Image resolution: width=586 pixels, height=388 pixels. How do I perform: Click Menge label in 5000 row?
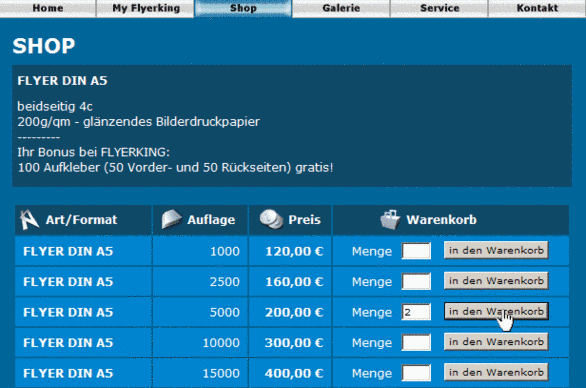pyautogui.click(x=372, y=312)
